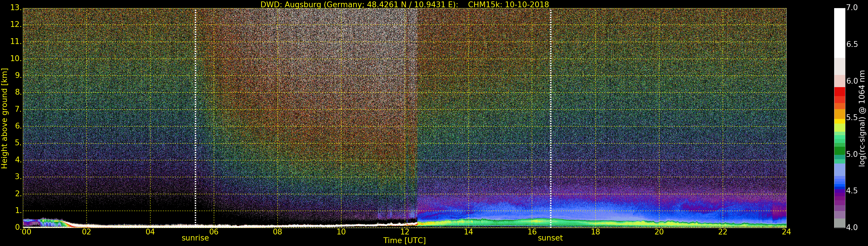Click the colorbar tick label '6.0'
The image size is (868, 246).
pos(852,81)
